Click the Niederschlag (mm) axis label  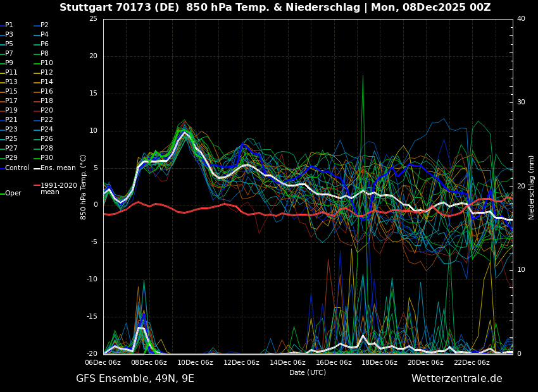pyautogui.click(x=532, y=187)
